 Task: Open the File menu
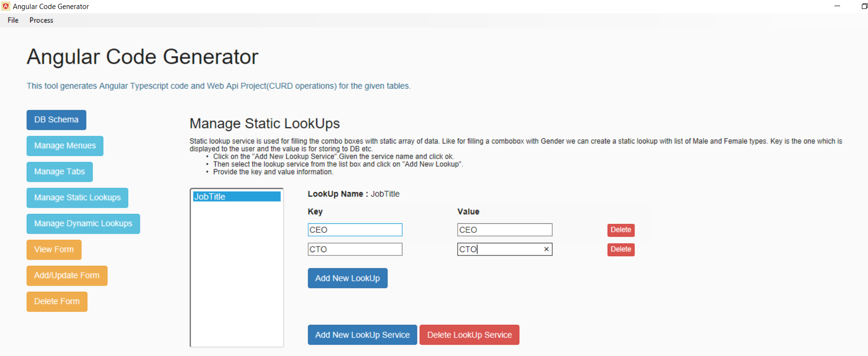[13, 20]
